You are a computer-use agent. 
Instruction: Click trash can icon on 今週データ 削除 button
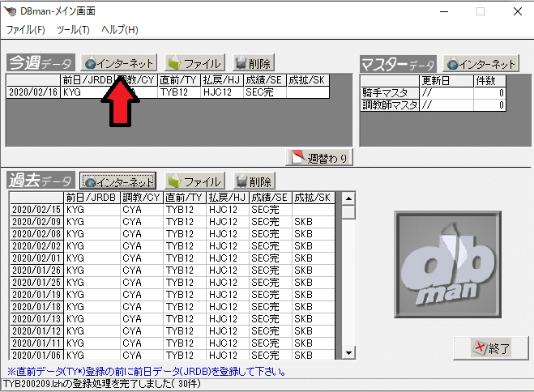pos(241,63)
